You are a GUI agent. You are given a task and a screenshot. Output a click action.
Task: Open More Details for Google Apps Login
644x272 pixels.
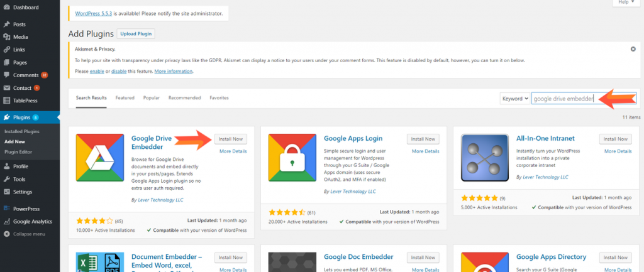pyautogui.click(x=426, y=151)
